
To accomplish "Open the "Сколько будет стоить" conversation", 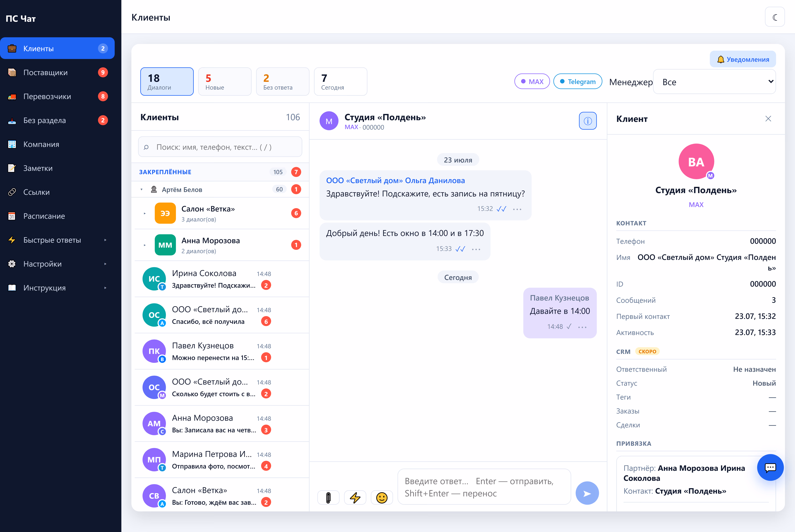I will 222,387.
